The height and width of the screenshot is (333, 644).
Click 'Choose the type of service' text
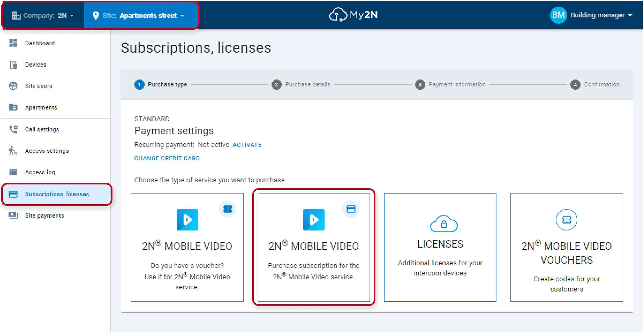coord(209,180)
